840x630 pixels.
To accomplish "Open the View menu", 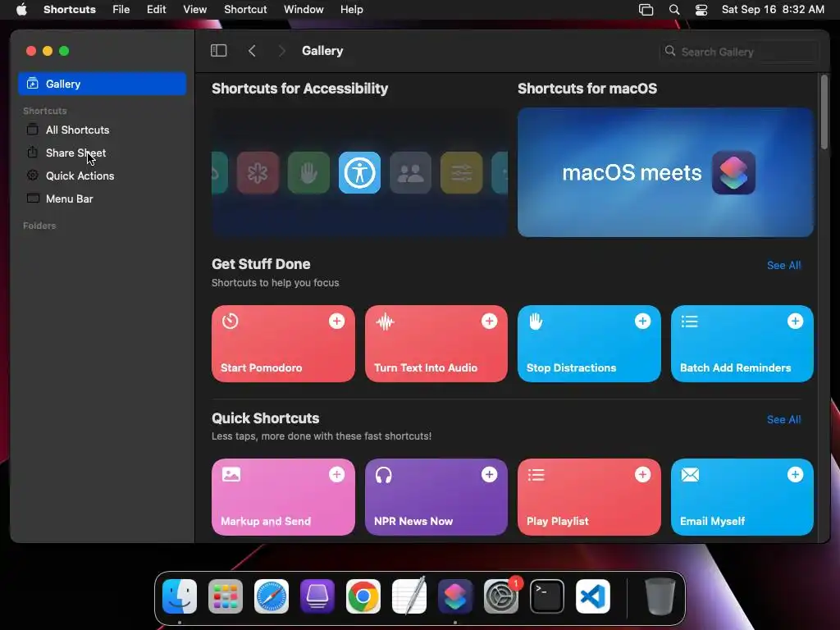I will (x=194, y=10).
